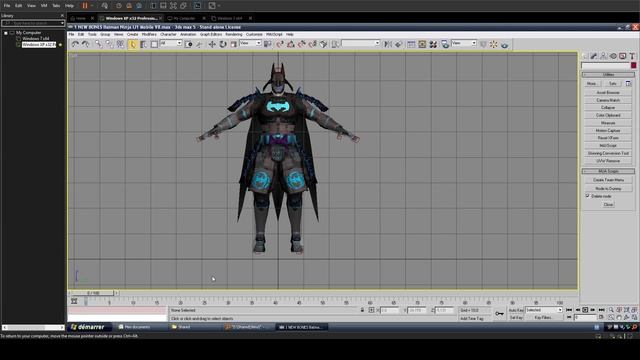Click Windows 7 x64 in VMware Library
The image size is (640, 360).
(36, 38)
